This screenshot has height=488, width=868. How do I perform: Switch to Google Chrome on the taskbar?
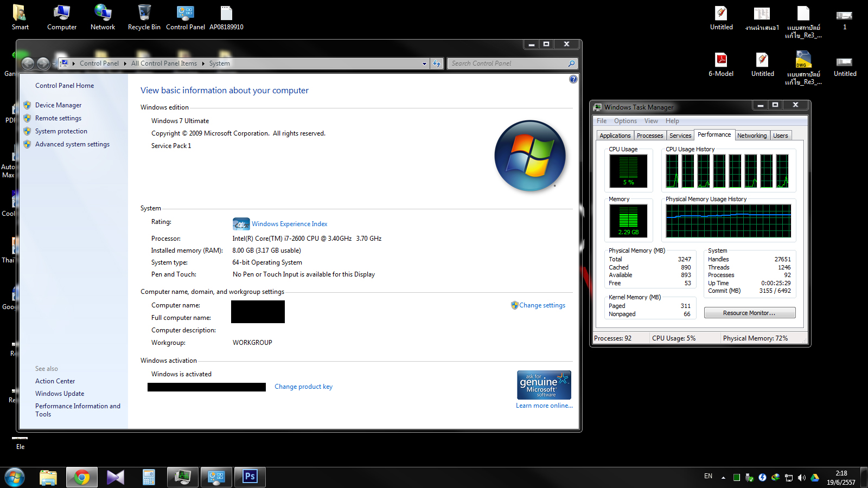point(82,477)
